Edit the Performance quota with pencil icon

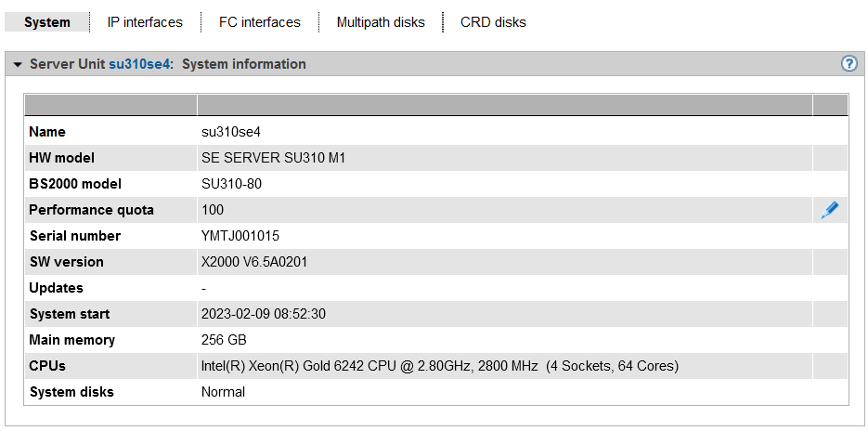click(830, 210)
